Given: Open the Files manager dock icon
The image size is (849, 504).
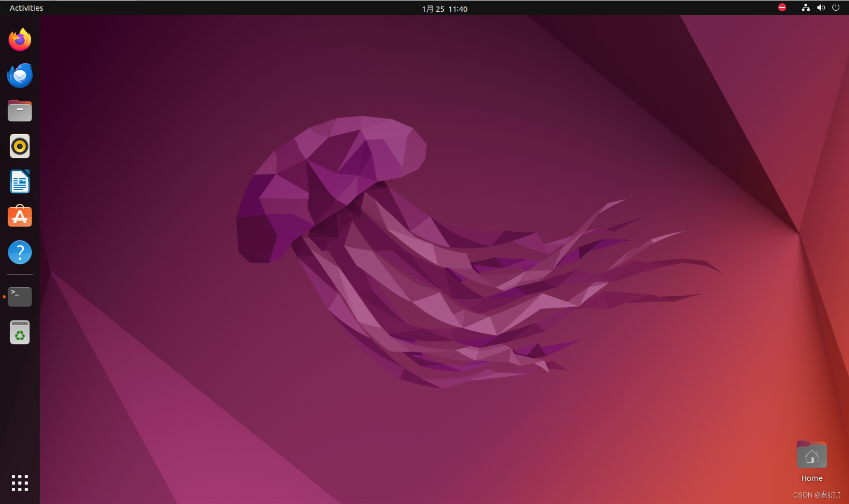Looking at the screenshot, I should [20, 111].
